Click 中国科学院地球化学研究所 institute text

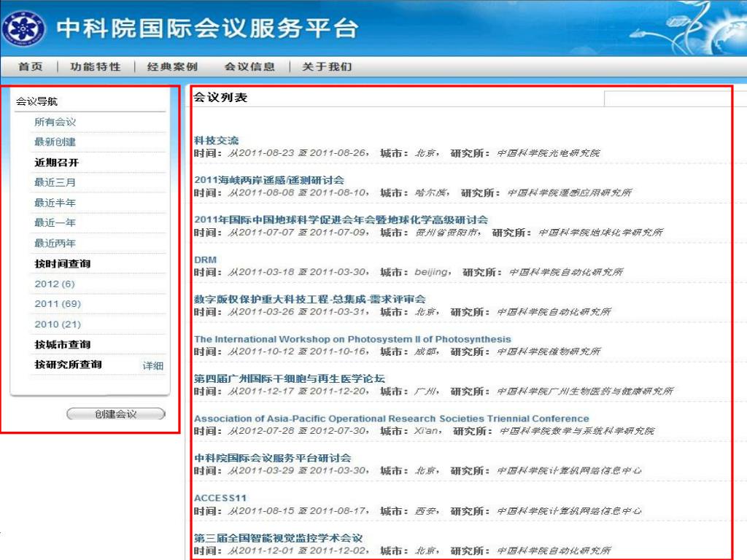point(601,233)
